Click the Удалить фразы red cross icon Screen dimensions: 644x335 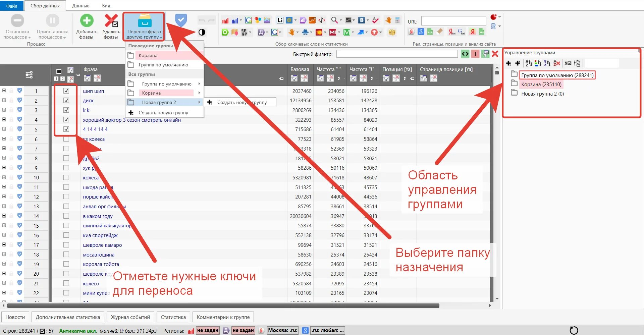[111, 21]
